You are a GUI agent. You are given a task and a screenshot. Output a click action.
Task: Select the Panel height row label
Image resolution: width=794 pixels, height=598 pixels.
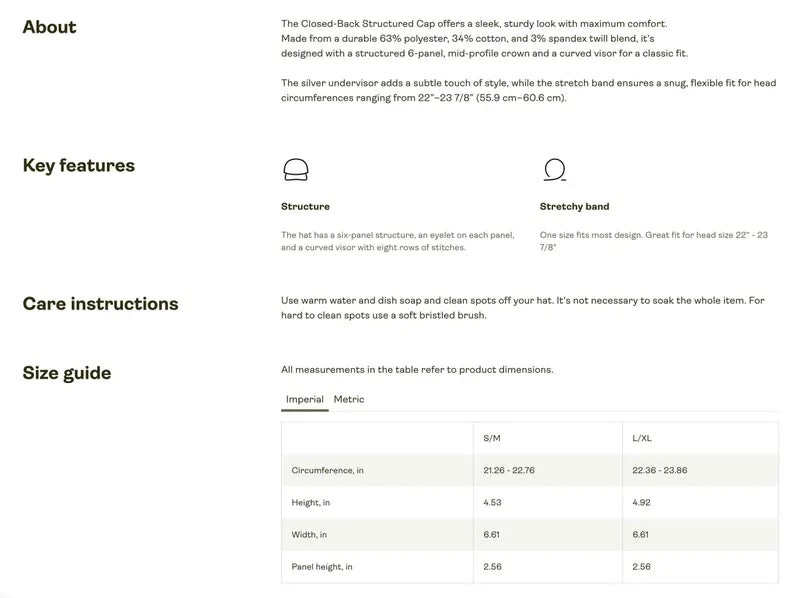pos(322,567)
